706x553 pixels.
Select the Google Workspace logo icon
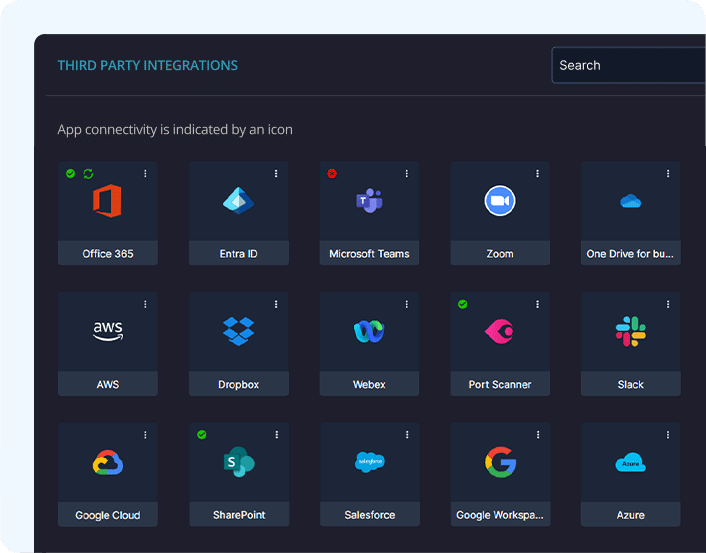[500, 461]
